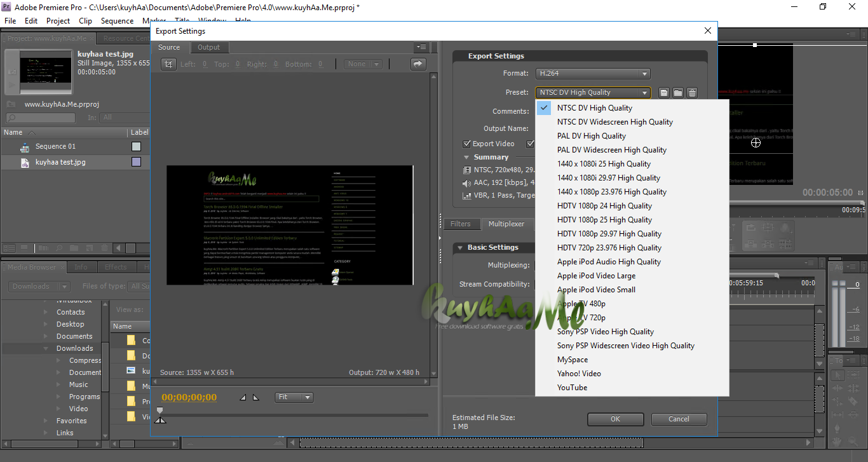Open the Downloads location dropdown in Media Browser
Image resolution: width=868 pixels, height=462 pixels.
(39, 287)
